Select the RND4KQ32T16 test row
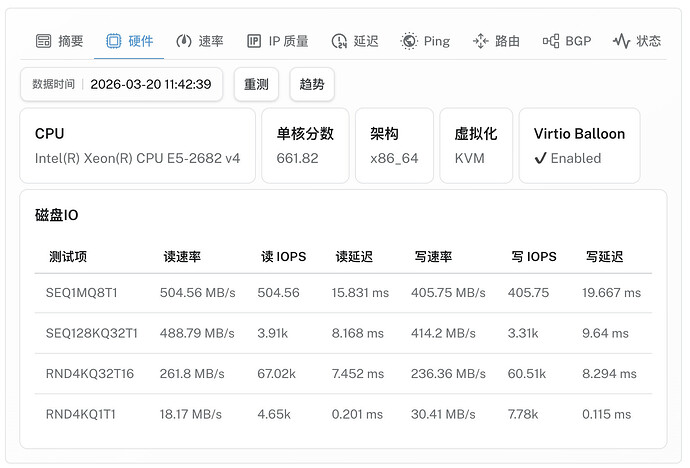This screenshot has height=468, width=690. click(x=343, y=374)
